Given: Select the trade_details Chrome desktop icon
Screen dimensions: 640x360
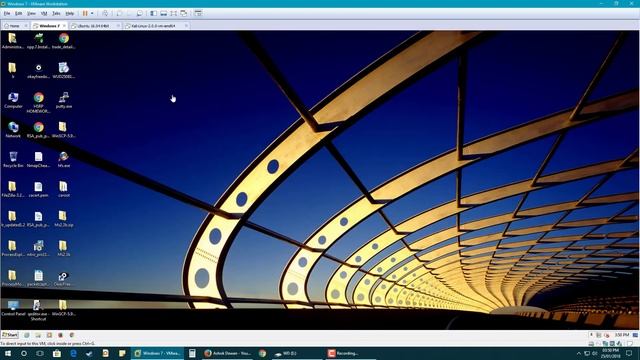Looking at the screenshot, I should coord(64,41).
